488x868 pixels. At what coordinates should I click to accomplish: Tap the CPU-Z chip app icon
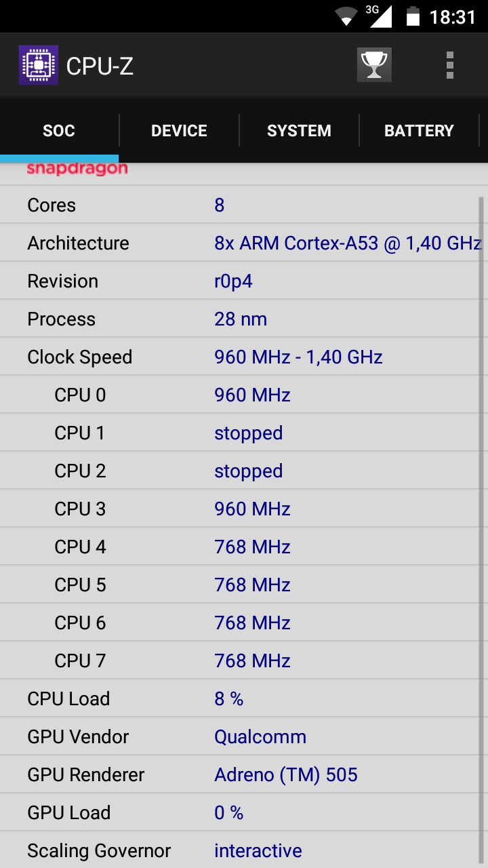(x=39, y=66)
